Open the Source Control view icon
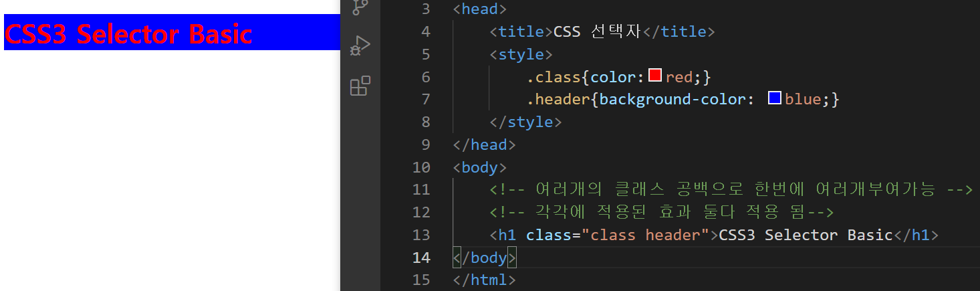 pos(360,6)
